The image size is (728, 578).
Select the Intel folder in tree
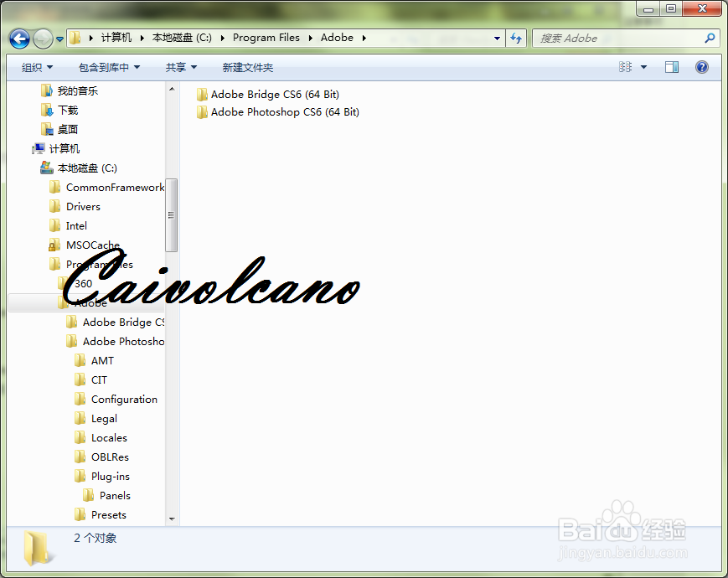pos(68,226)
